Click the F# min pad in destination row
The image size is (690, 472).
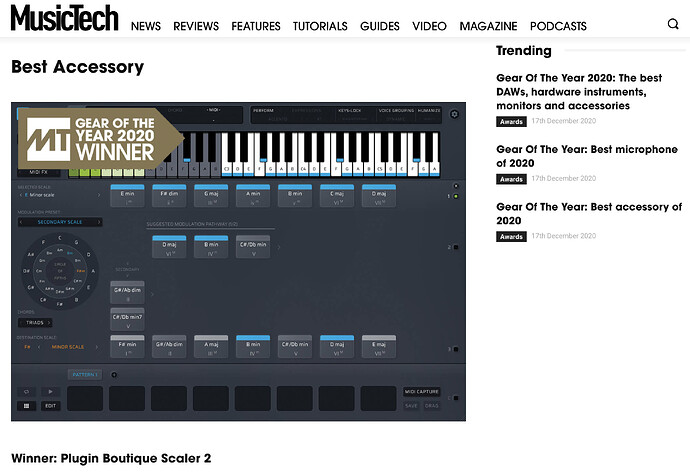(127, 347)
